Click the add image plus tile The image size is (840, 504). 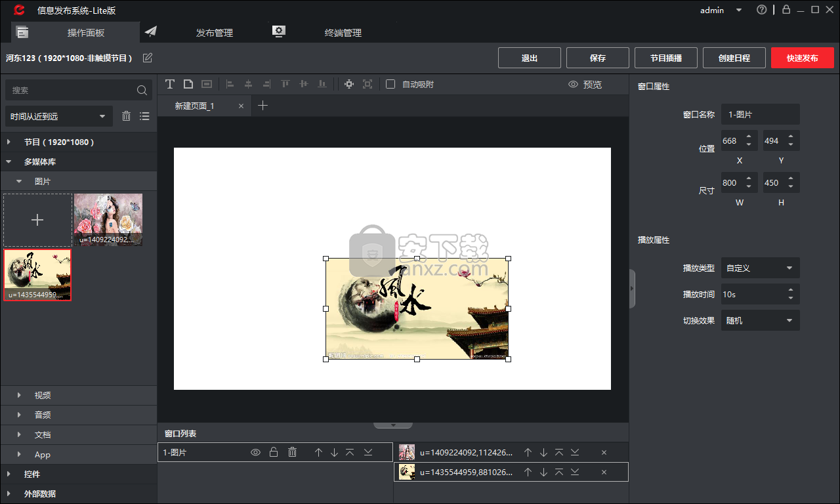coord(37,220)
